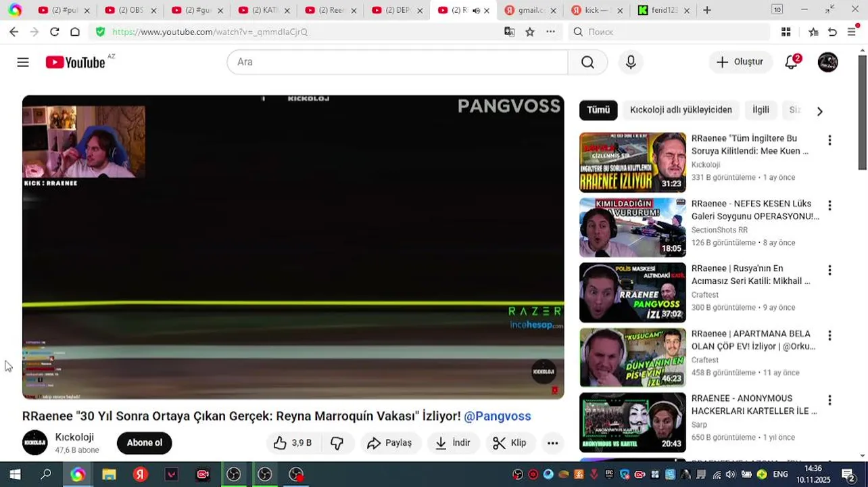Select the İlgili filter chip
The image size is (868, 487).
[x=761, y=110]
